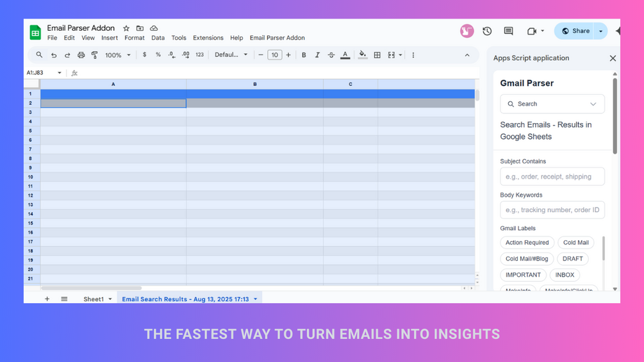This screenshot has height=362, width=644.
Task: Select the DRAFT label chip
Action: click(572, 259)
